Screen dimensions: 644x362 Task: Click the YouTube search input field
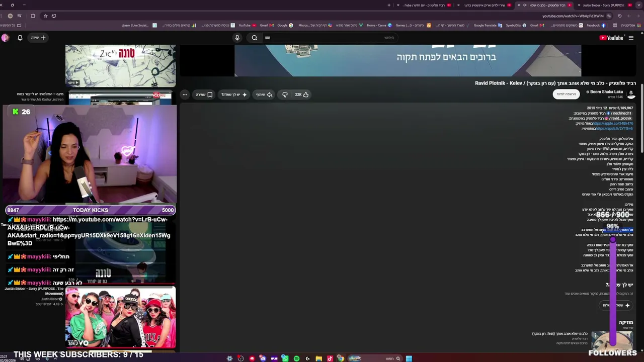[330, 38]
